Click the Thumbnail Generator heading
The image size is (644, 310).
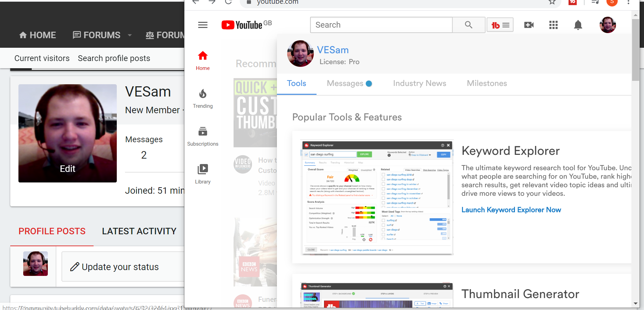520,294
